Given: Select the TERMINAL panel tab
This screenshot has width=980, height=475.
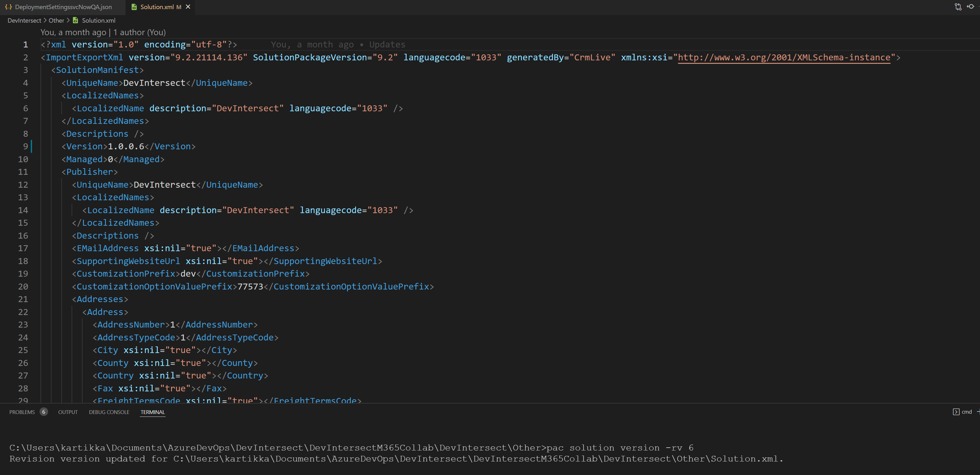Looking at the screenshot, I should (x=153, y=412).
